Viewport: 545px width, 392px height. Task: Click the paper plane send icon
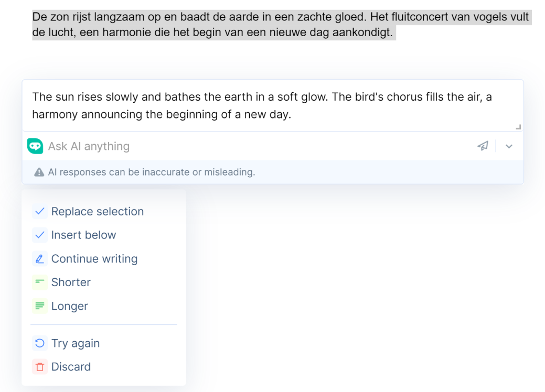[483, 146]
